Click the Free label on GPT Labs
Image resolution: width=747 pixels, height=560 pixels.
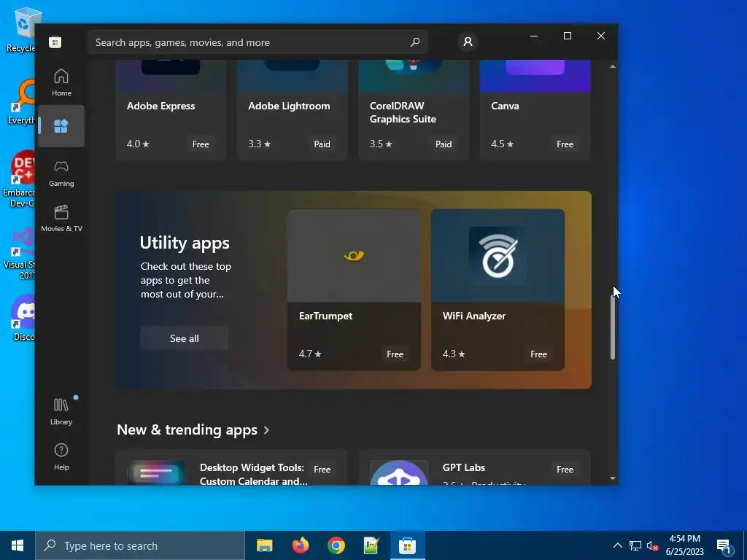pos(565,470)
